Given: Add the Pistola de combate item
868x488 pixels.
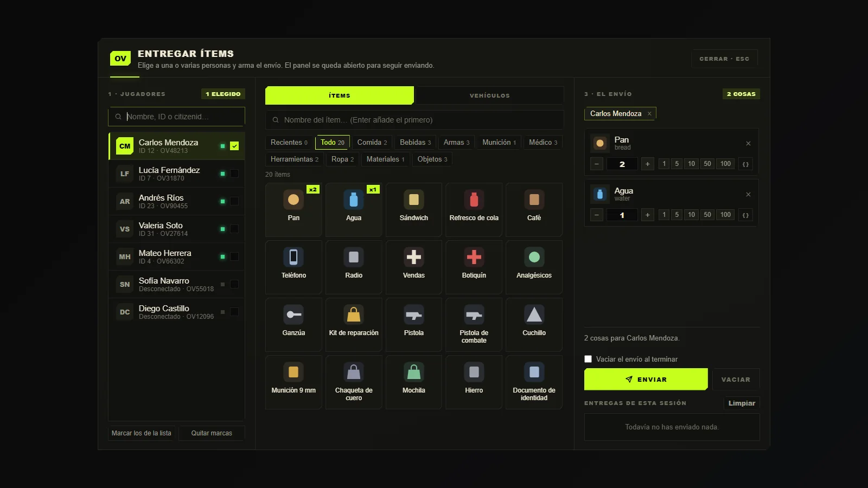Looking at the screenshot, I should 474,324.
